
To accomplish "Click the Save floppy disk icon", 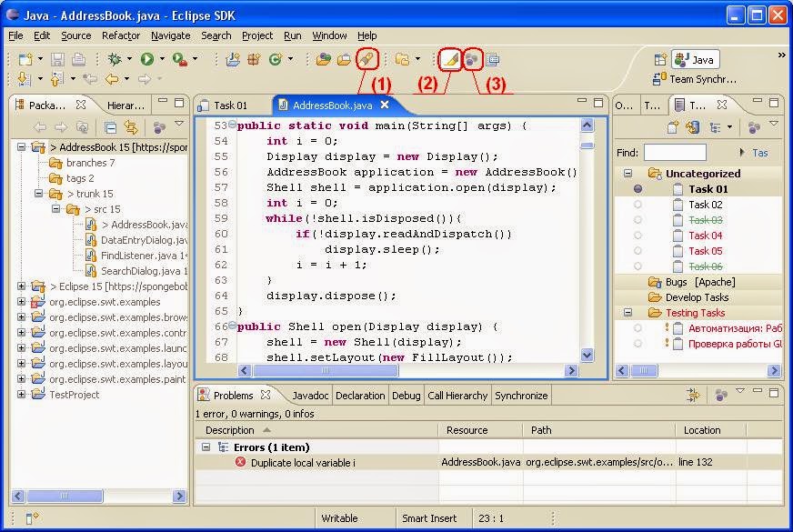I will tap(57, 60).
